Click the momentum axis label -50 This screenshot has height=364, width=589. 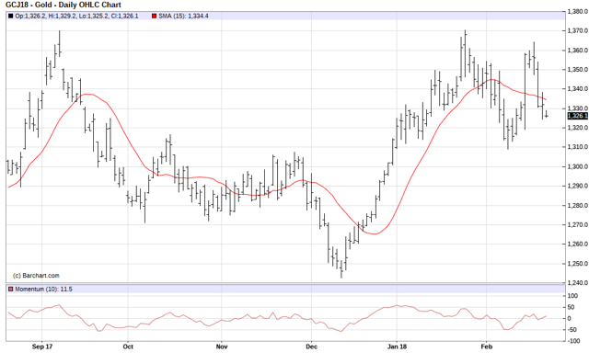pos(572,330)
